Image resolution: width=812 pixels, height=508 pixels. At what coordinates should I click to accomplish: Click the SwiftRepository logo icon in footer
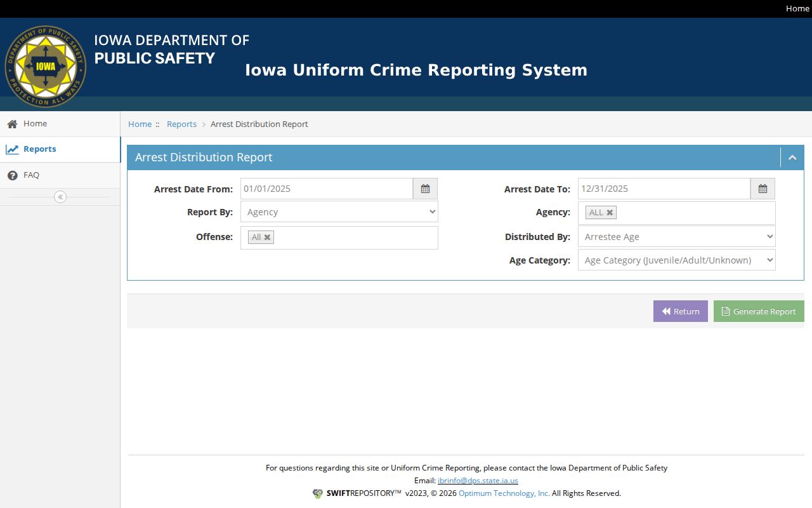[x=318, y=493]
